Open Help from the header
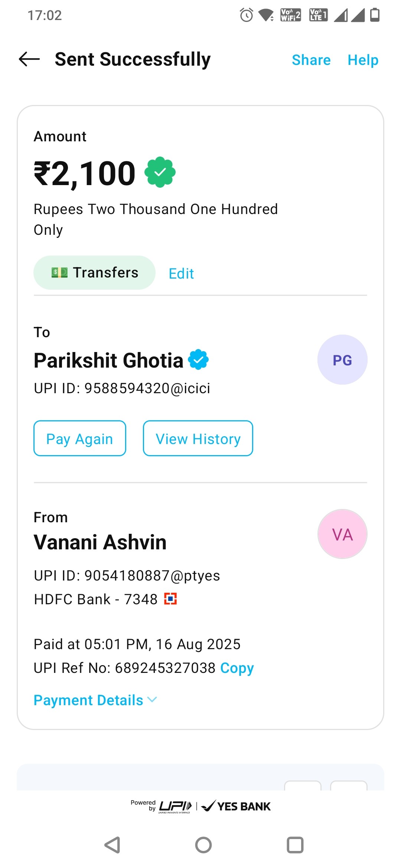The image size is (401, 868). point(363,60)
